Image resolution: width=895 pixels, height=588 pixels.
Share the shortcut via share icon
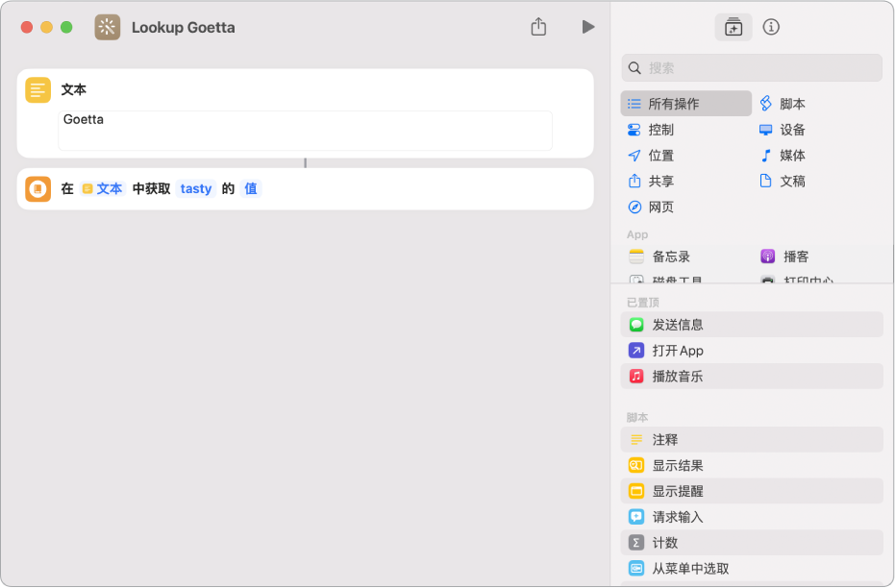538,26
